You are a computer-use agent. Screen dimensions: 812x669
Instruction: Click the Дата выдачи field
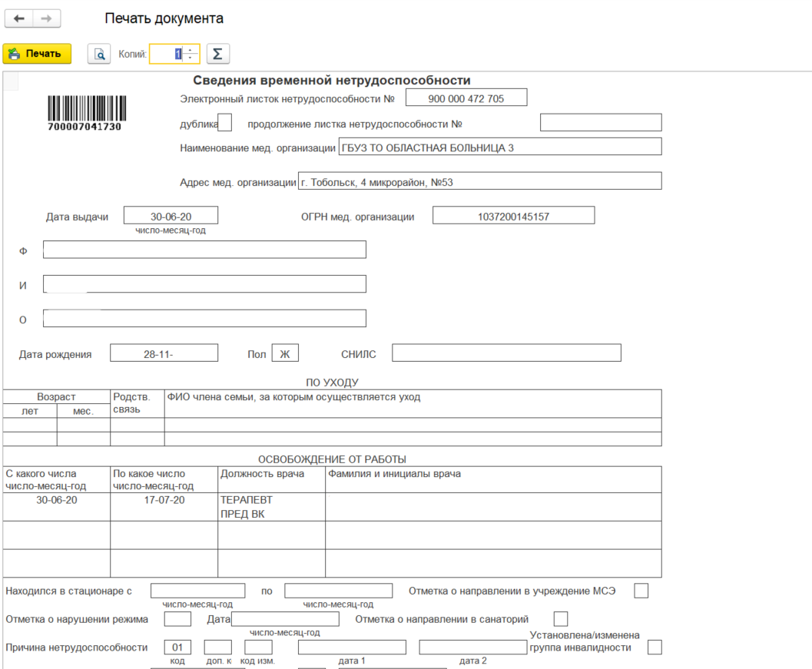171,215
